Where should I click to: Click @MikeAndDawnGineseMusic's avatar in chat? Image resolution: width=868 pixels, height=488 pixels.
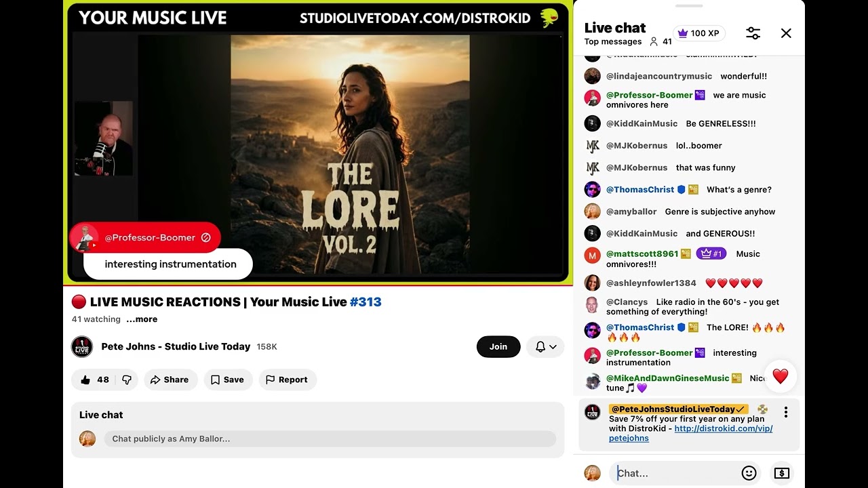[592, 381]
